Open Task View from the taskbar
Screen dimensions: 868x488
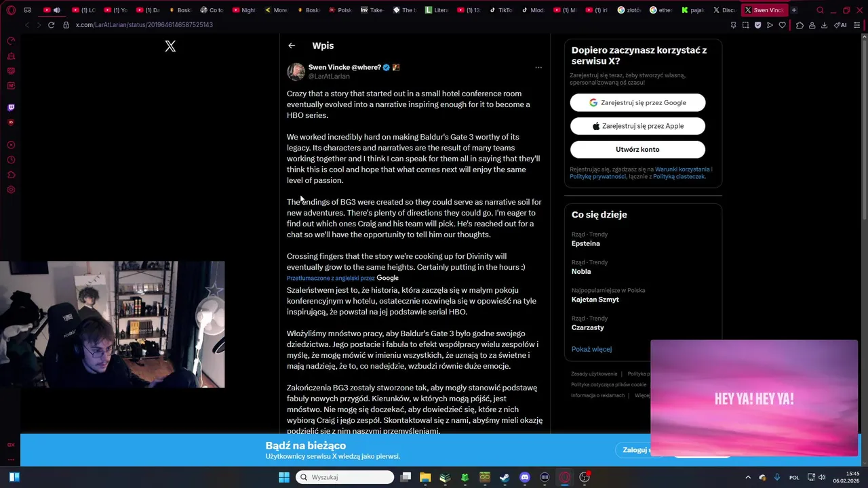pyautogui.click(x=406, y=477)
